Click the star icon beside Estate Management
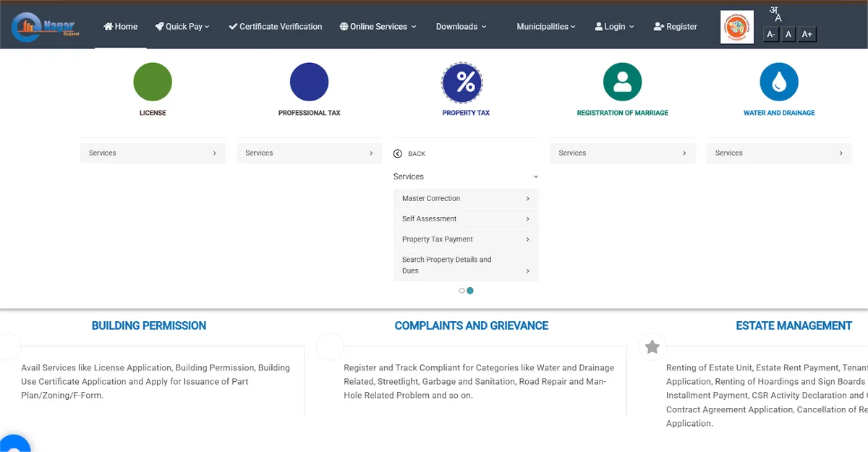868x452 pixels. (x=652, y=347)
